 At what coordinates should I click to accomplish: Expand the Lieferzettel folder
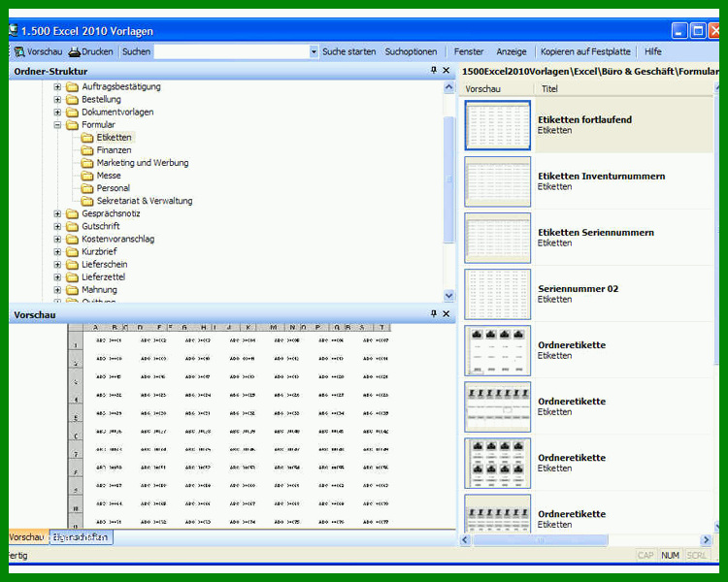pyautogui.click(x=57, y=277)
